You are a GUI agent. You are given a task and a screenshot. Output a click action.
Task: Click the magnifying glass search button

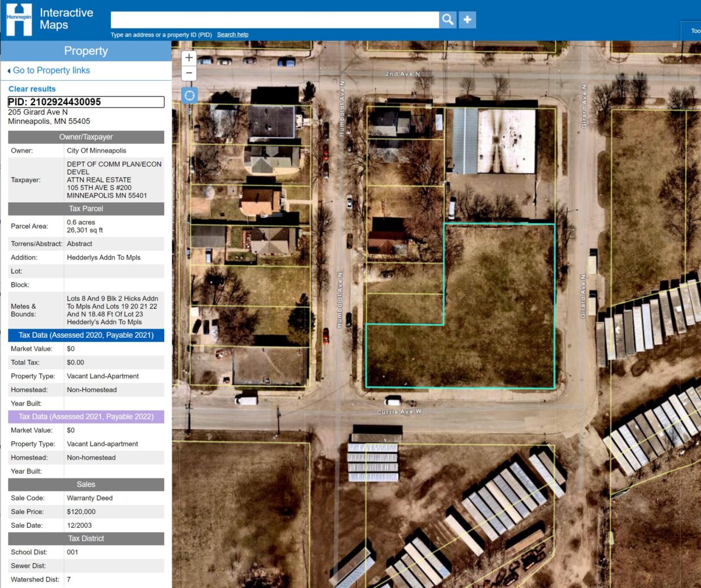click(448, 20)
